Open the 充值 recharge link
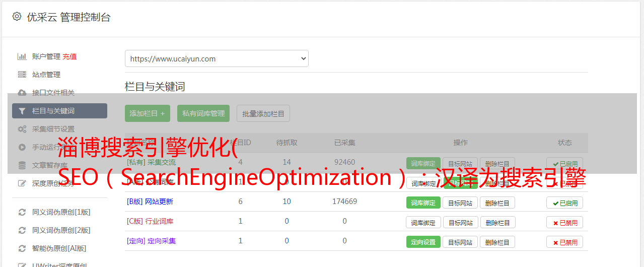644x267 pixels. [x=69, y=56]
